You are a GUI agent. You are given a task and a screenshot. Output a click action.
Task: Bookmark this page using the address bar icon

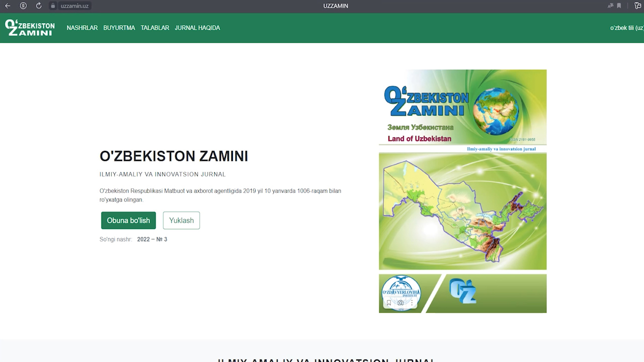click(x=619, y=6)
